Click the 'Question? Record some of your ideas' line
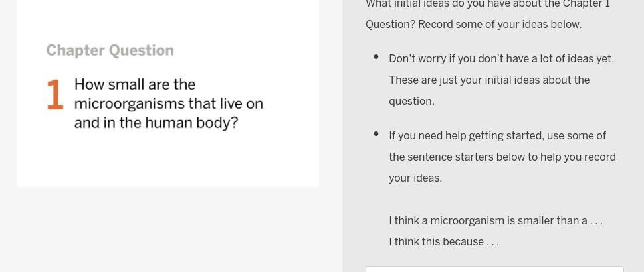The image size is (644, 272). pyautogui.click(x=473, y=25)
